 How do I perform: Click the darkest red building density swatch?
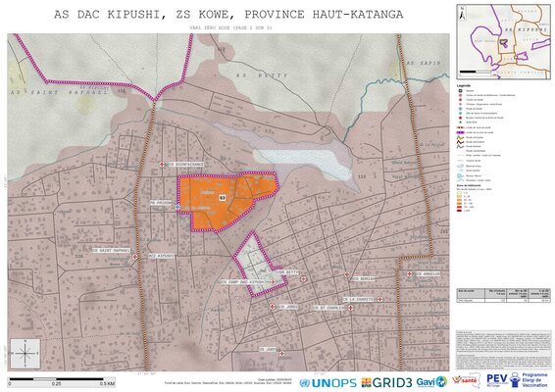pyautogui.click(x=460, y=210)
